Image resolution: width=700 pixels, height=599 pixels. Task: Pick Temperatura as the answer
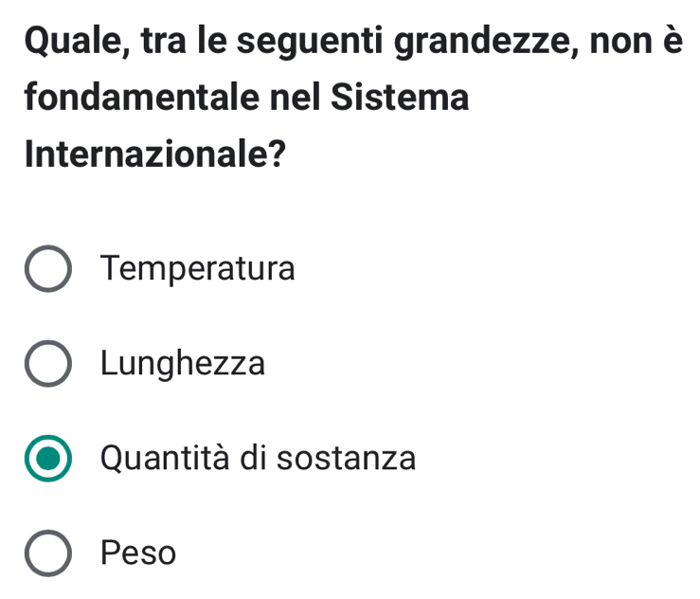(x=47, y=270)
